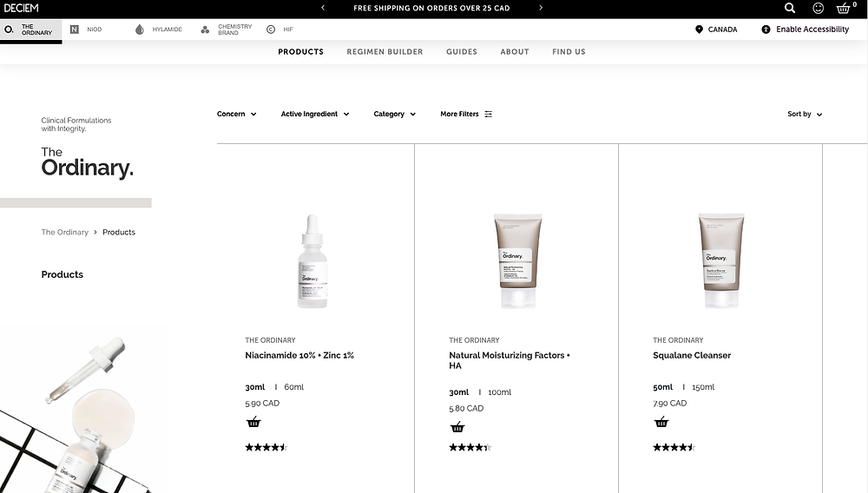Screen dimensions: 868x493
Task: Select 100ml size for Natural Moisturizing Factors
Action: [499, 391]
